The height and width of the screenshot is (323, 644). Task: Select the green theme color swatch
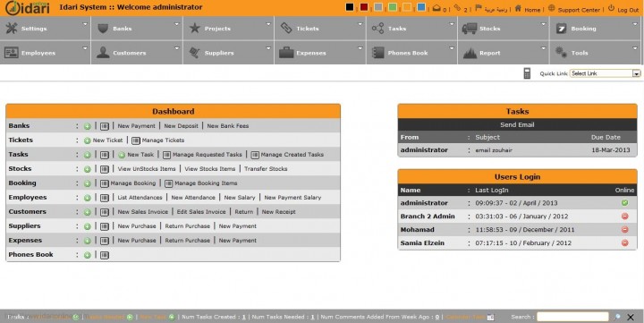pyautogui.click(x=393, y=7)
